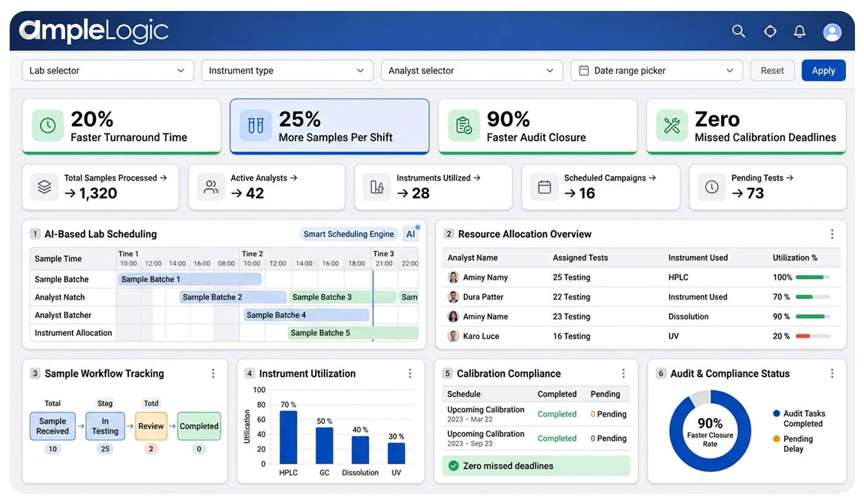Open the user profile avatar
The width and height of the screenshot is (864, 504).
pyautogui.click(x=832, y=32)
